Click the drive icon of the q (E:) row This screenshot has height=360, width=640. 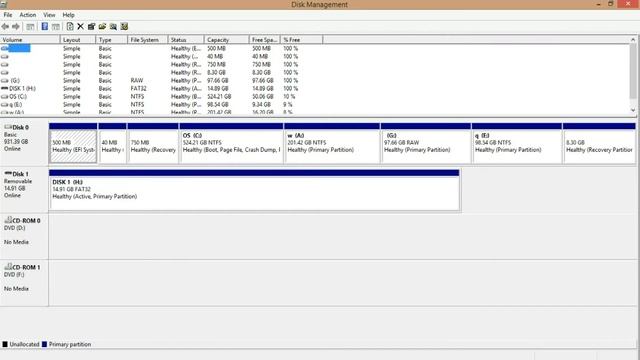click(x=4, y=104)
